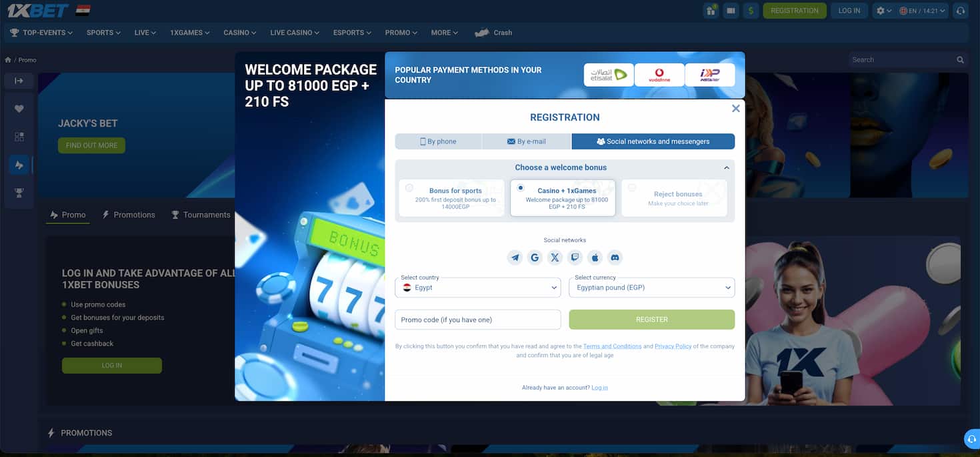
Task: Click green LOG IN button in bonuses panel
Action: [112, 366]
